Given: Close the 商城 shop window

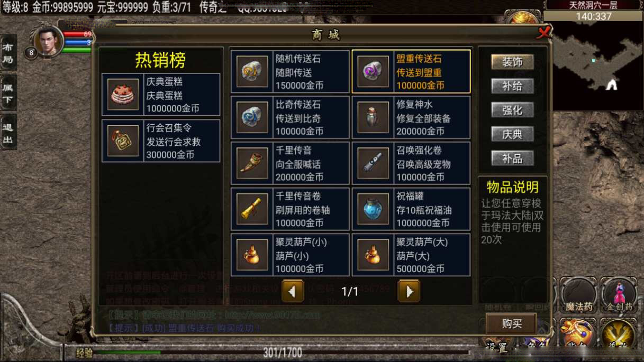Looking at the screenshot, I should tap(543, 33).
